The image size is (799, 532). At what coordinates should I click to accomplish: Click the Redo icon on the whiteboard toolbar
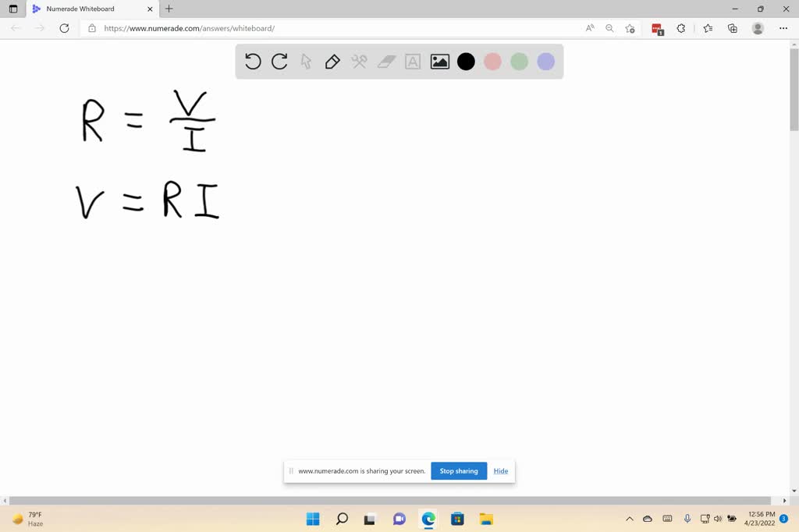pos(279,62)
